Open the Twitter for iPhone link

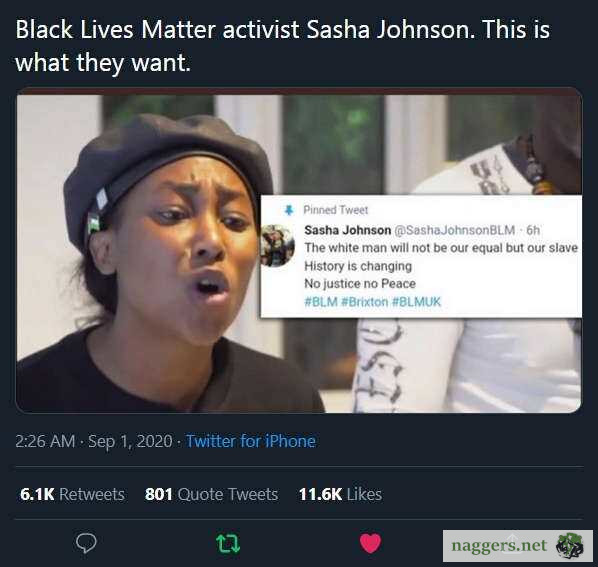point(251,441)
